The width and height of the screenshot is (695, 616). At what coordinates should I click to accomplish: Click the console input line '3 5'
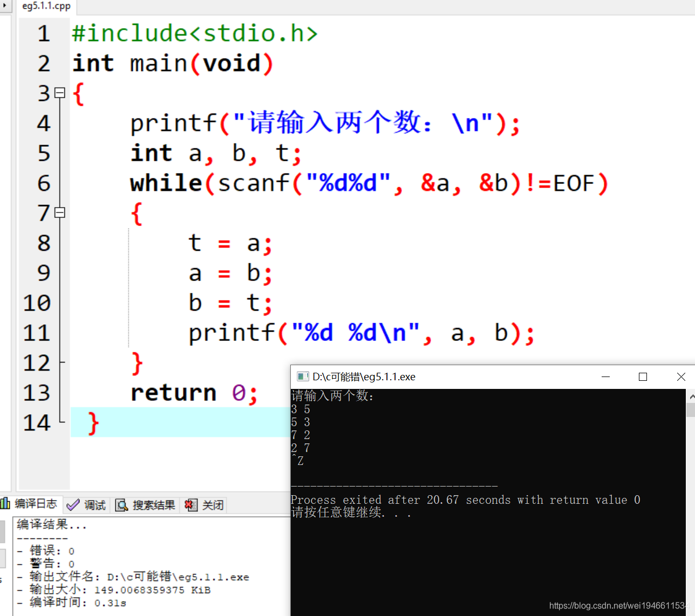pos(301,409)
